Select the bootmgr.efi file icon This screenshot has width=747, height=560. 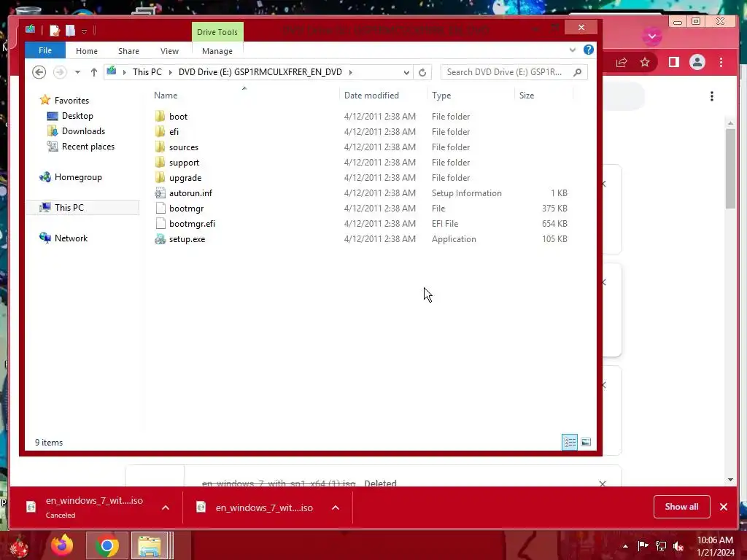(x=160, y=223)
